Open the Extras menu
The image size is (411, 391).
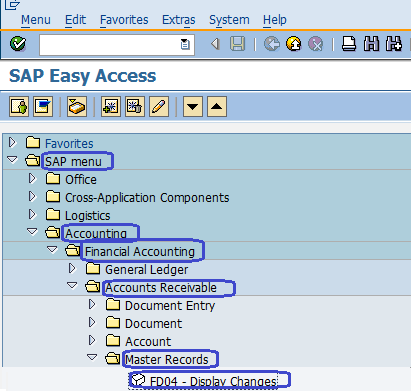(179, 20)
